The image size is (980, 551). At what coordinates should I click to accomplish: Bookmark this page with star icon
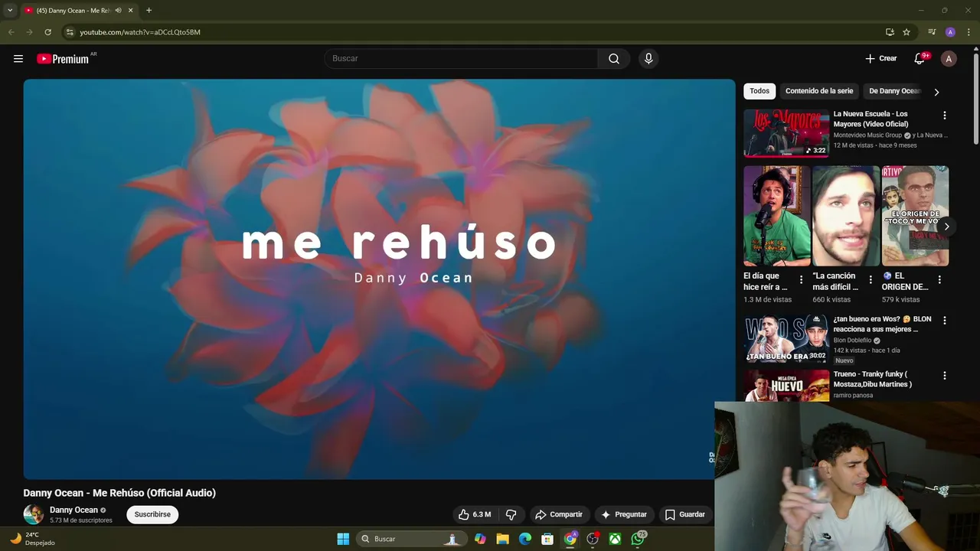[x=906, y=32]
